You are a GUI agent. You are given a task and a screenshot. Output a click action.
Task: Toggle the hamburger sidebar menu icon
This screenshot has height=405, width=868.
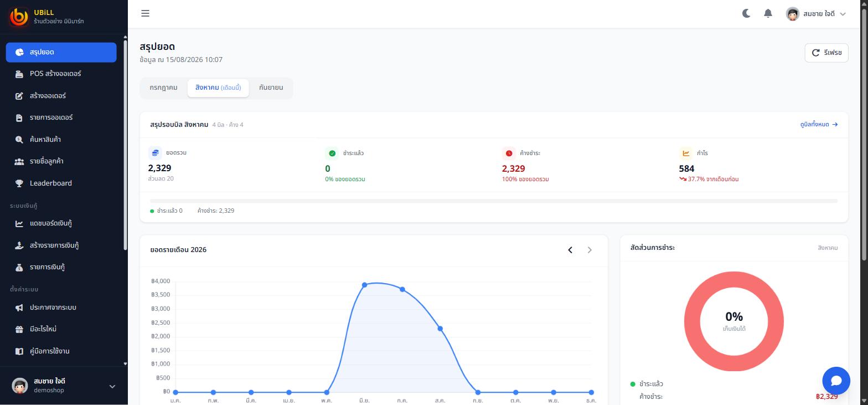(145, 13)
